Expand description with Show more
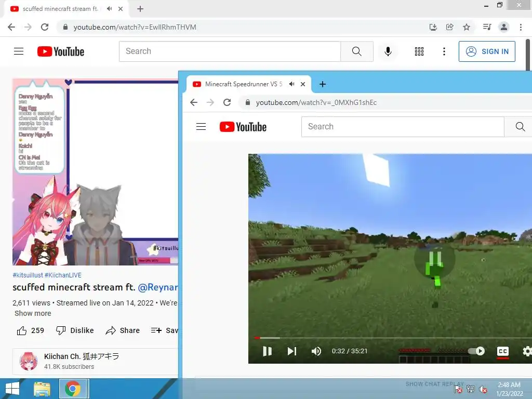 point(33,313)
